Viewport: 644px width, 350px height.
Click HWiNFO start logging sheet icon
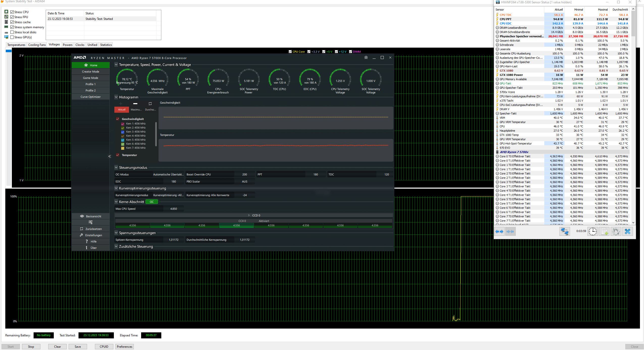click(604, 231)
